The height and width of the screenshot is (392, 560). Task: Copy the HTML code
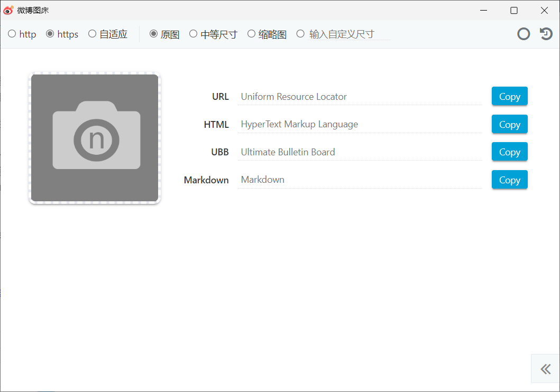point(509,124)
